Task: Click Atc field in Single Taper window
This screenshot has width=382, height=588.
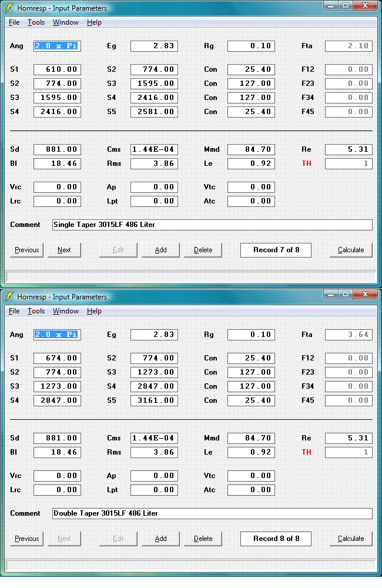Action: (251, 201)
